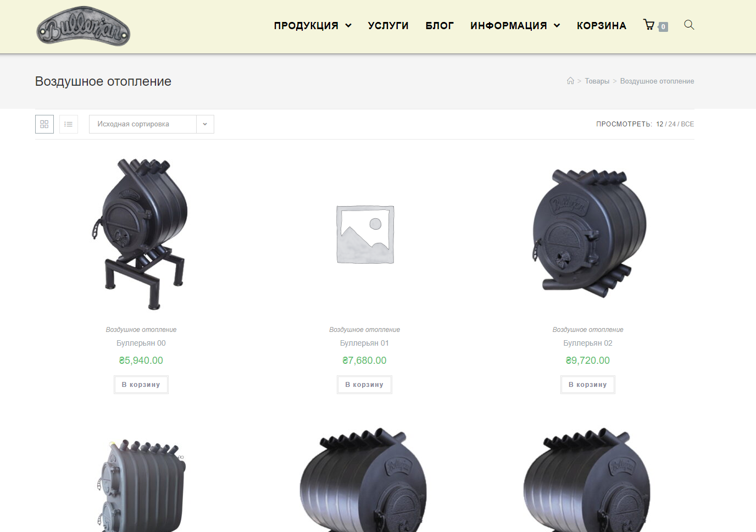Show 12 products per page
The height and width of the screenshot is (532, 756).
(x=660, y=124)
